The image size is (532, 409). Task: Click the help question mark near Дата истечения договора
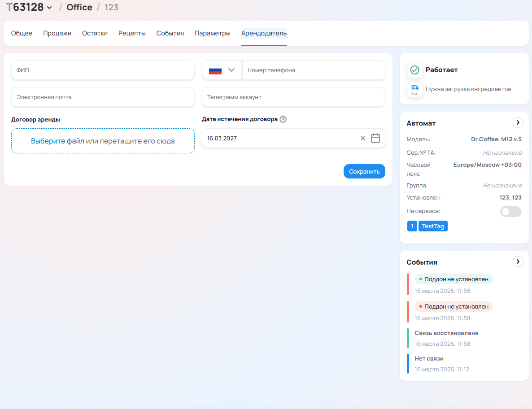coord(283,119)
